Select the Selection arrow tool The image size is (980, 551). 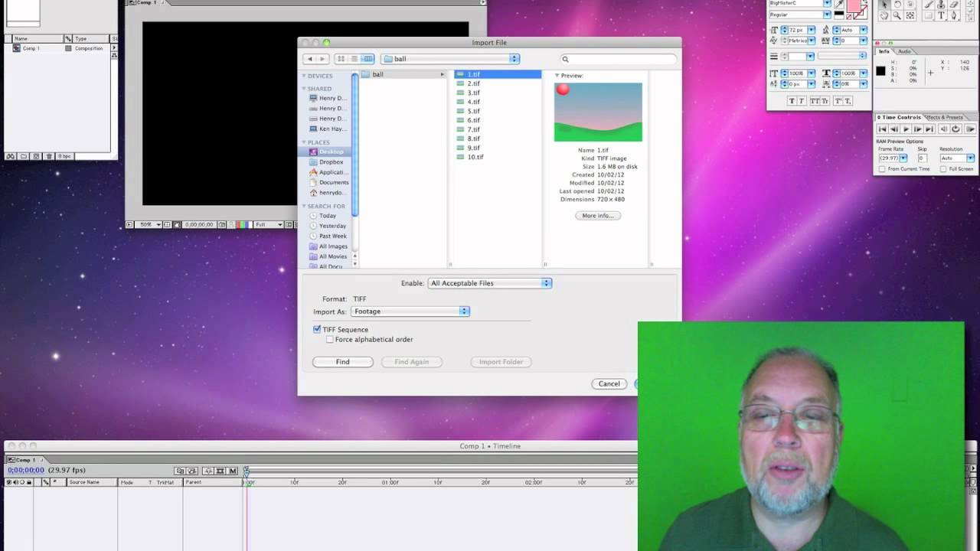(x=884, y=5)
